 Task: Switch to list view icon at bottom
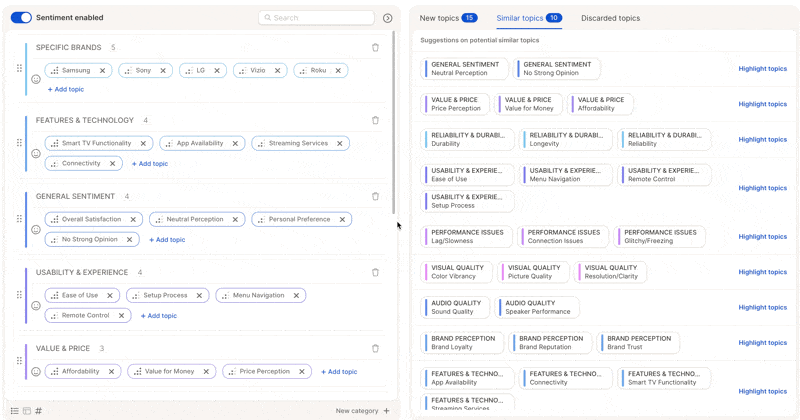point(15,411)
